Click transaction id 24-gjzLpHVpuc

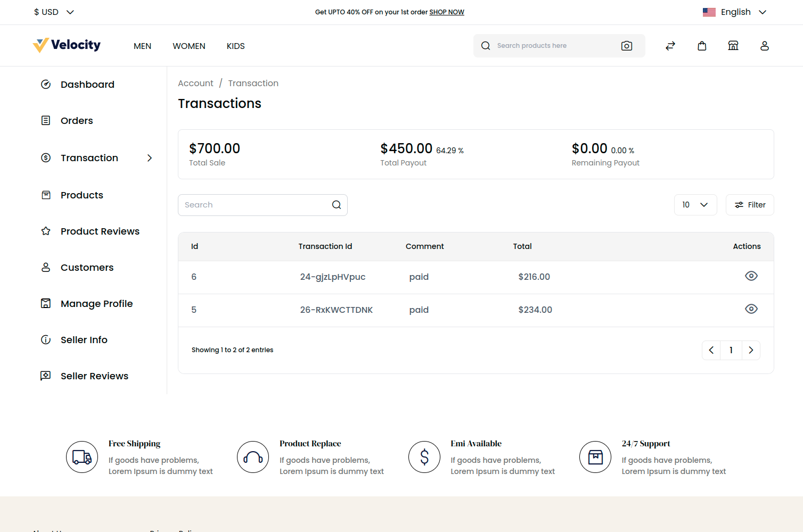[333, 277]
